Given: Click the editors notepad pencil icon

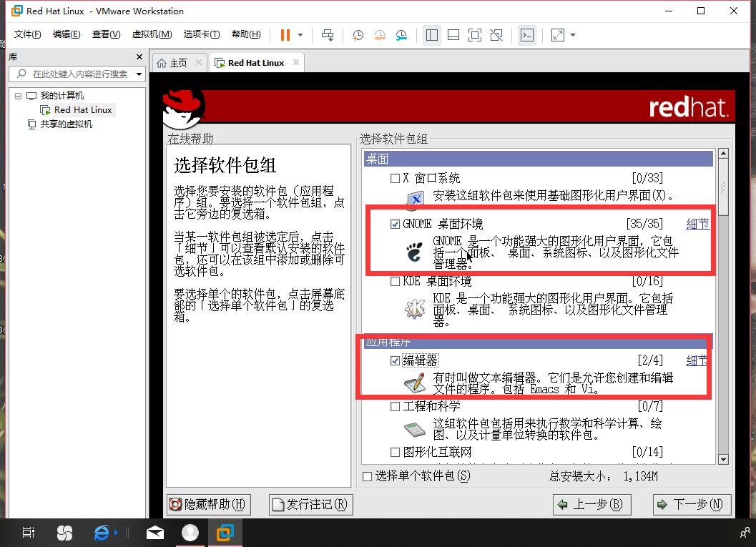Looking at the screenshot, I should 415,383.
